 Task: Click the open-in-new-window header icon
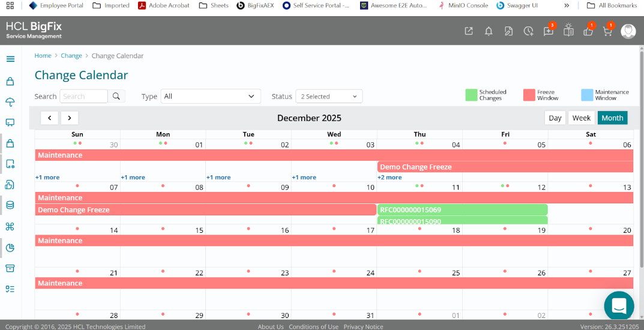click(469, 31)
